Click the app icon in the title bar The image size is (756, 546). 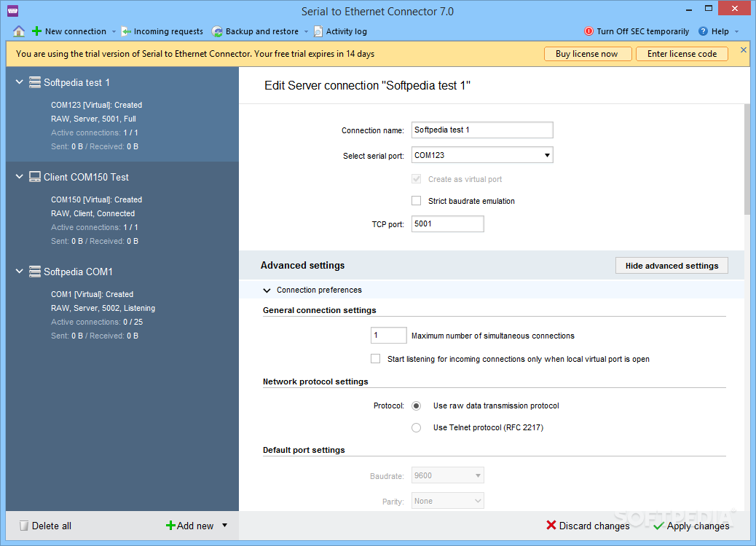(13, 11)
